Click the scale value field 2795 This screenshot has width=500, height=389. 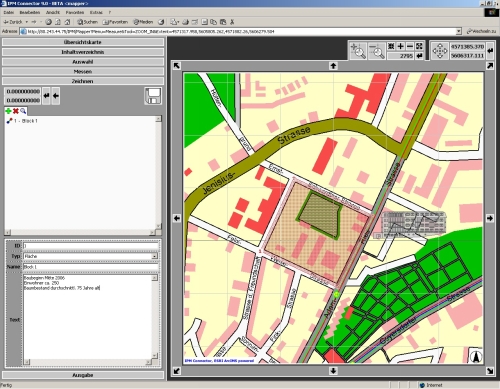coord(401,56)
